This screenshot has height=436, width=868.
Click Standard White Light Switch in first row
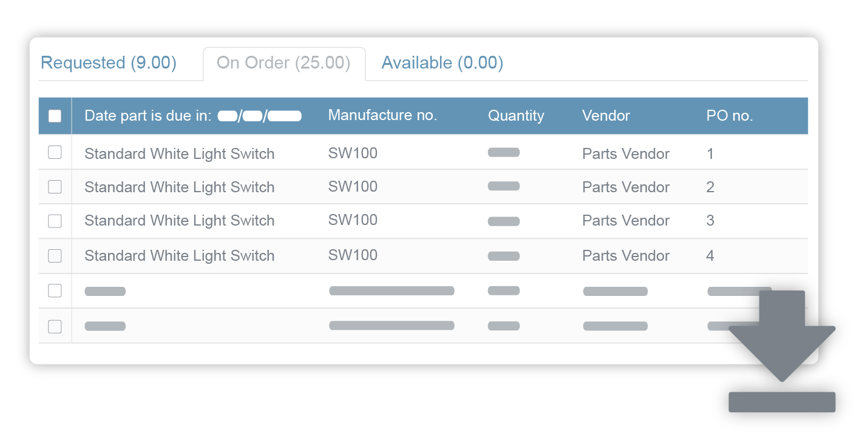tap(179, 154)
